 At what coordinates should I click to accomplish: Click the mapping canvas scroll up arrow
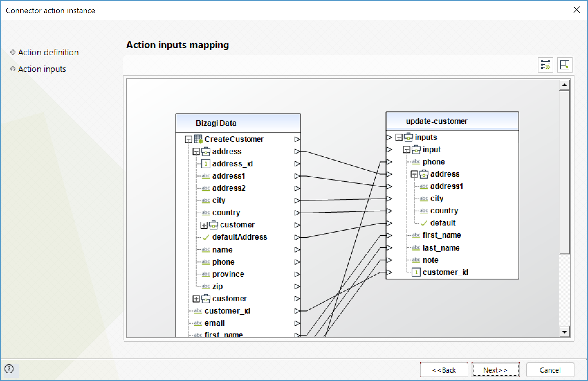pos(564,85)
